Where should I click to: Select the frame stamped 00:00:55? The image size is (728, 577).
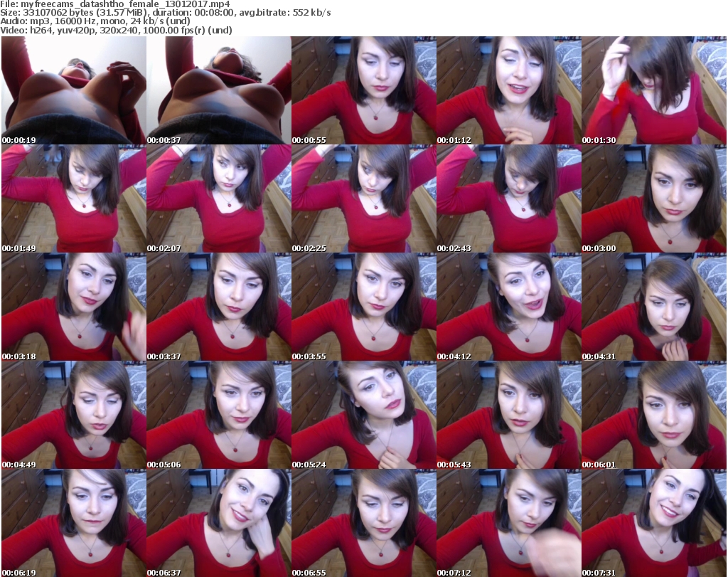(363, 90)
